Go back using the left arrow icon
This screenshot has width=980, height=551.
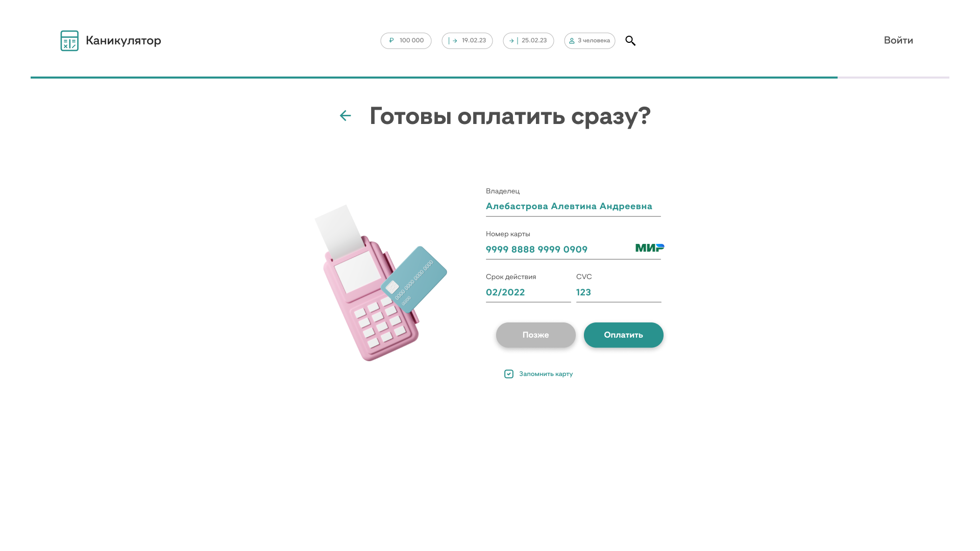[346, 116]
